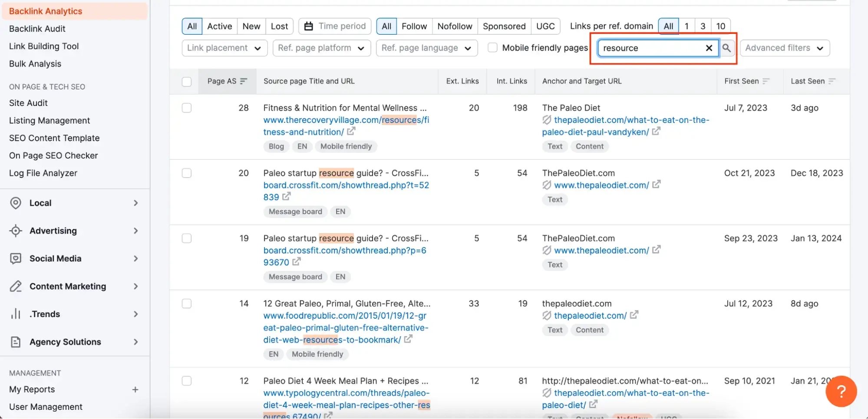Switch to the Lost backlinks tab

(x=279, y=26)
